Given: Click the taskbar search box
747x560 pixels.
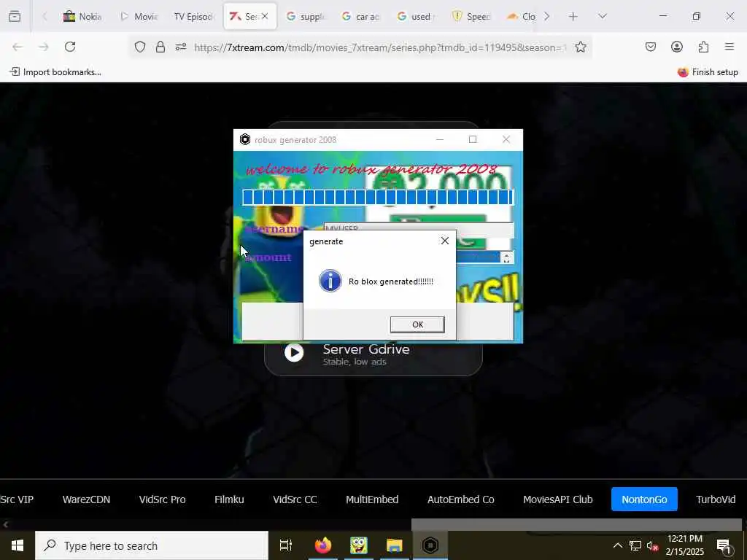Looking at the screenshot, I should point(152,545).
